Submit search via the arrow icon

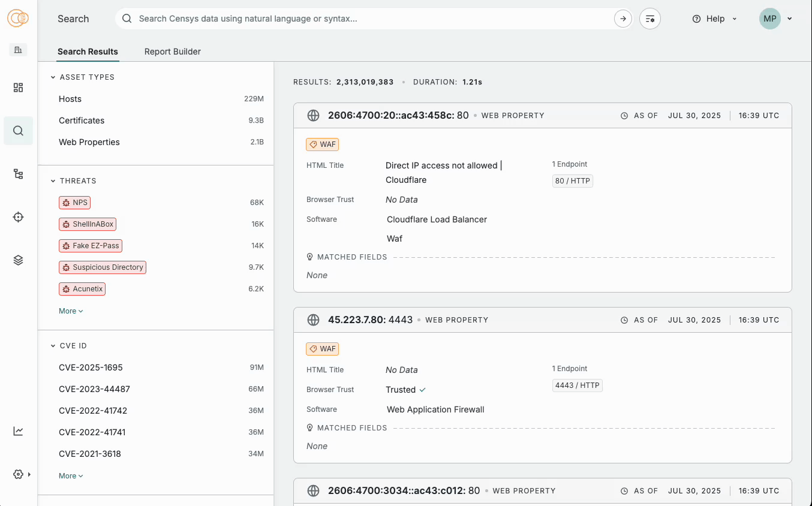click(x=622, y=19)
